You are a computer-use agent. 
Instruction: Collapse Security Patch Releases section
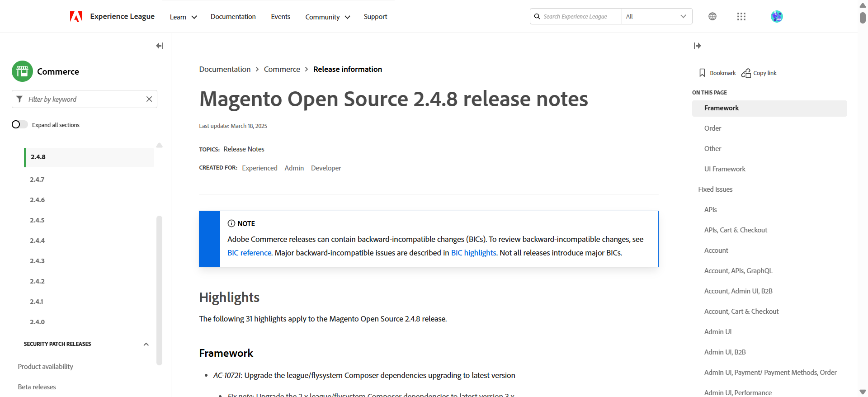[146, 344]
